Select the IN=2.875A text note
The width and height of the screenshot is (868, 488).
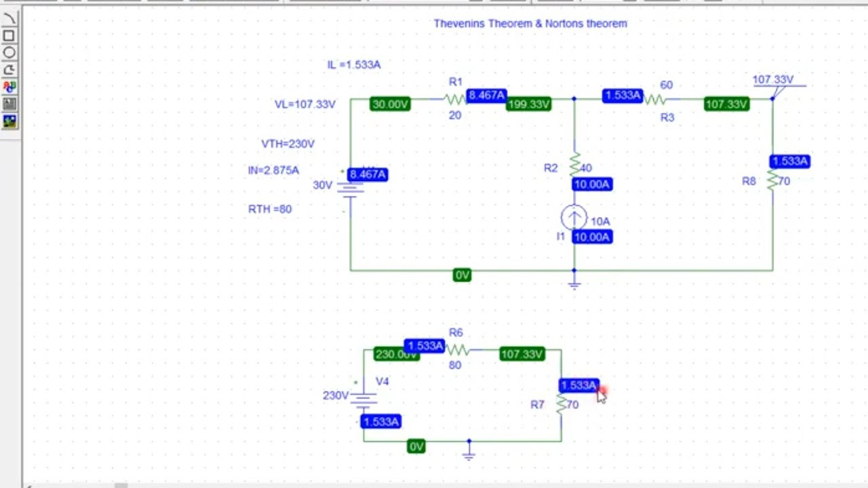273,170
